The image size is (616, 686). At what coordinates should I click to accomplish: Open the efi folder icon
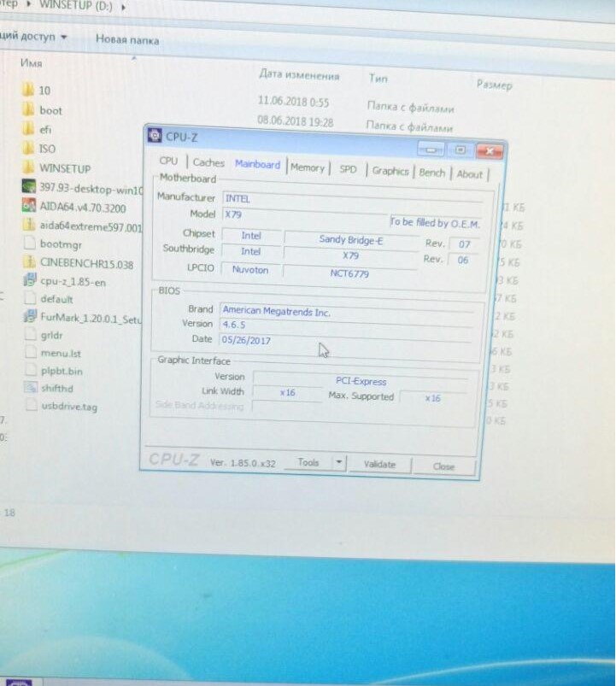(x=28, y=129)
